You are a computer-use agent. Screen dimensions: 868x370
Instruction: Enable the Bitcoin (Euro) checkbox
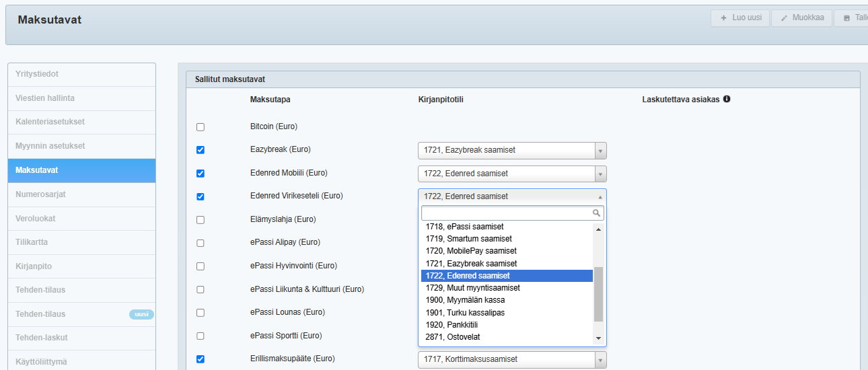click(201, 127)
